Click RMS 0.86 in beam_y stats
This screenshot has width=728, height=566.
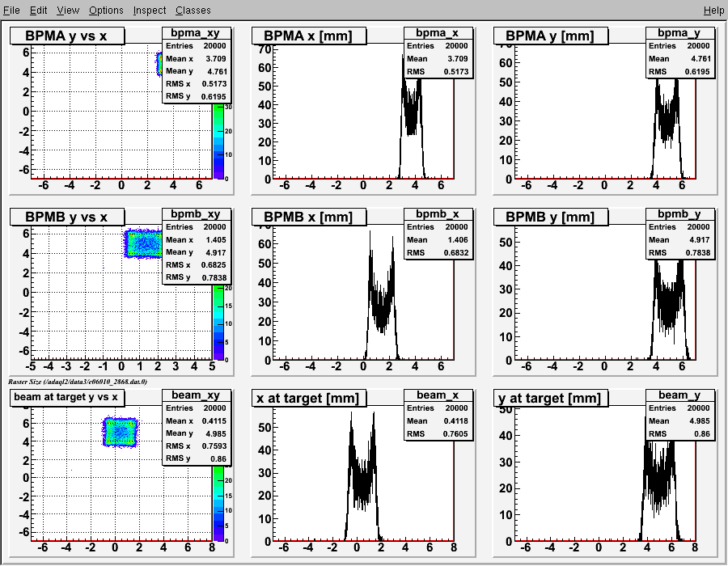click(679, 433)
